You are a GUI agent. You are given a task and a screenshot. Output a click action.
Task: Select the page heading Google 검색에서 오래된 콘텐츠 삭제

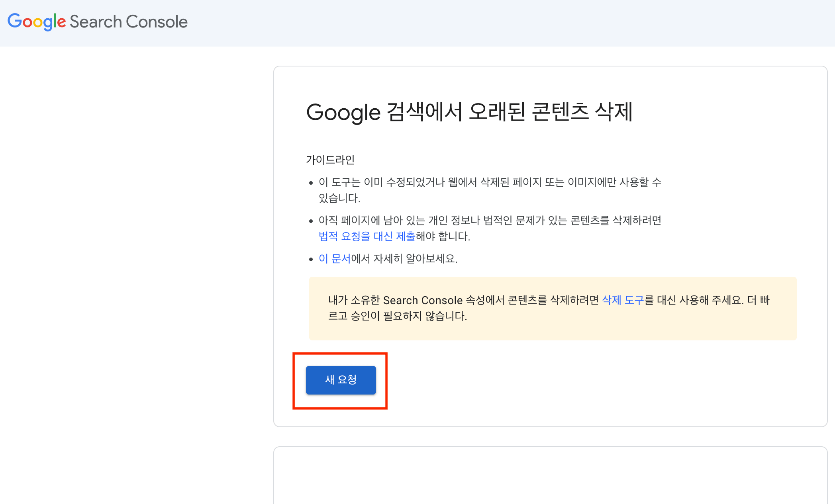click(469, 112)
